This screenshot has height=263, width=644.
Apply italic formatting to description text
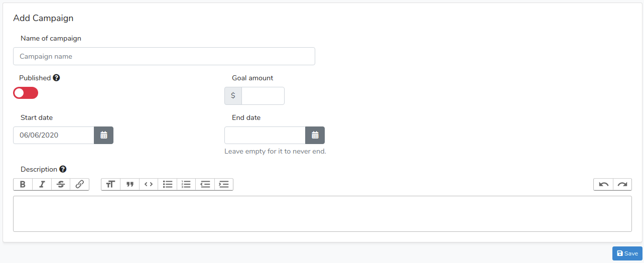click(x=42, y=184)
